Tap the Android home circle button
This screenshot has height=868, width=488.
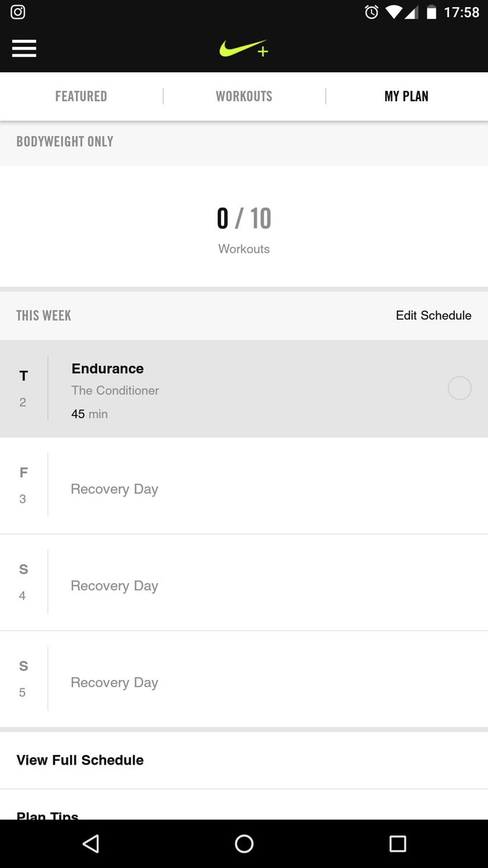(x=244, y=843)
